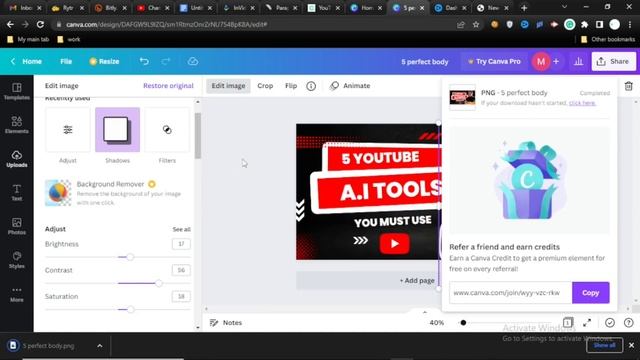Screen dimensions: 640x360
Task: Open the analytics chart icon
Action: click(578, 62)
